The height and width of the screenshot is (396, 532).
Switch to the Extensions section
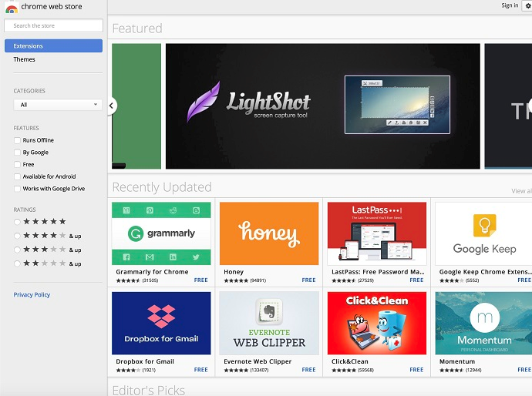54,45
